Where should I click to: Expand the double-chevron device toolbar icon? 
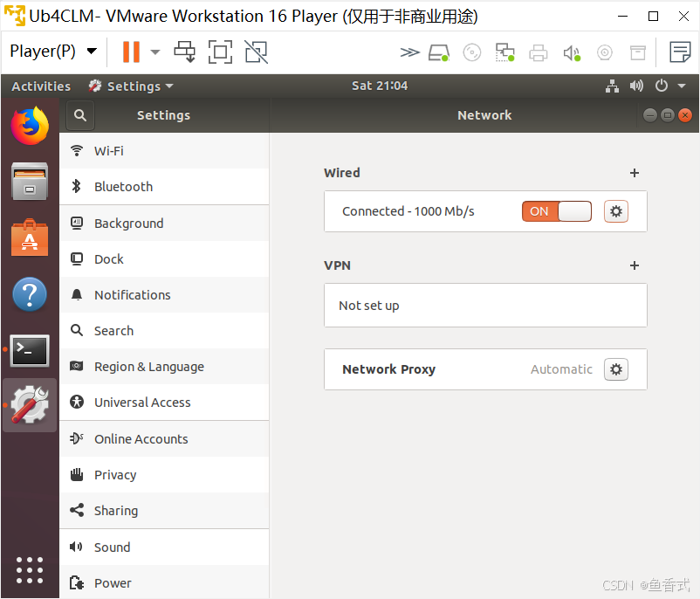409,52
